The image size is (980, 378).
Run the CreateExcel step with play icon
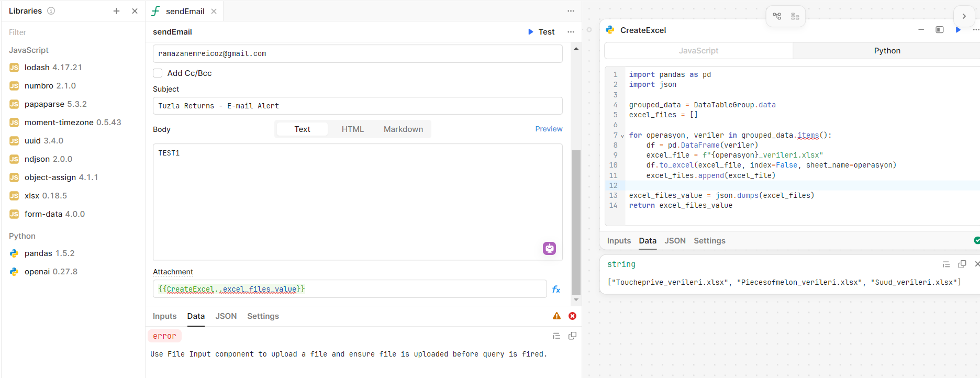coord(958,30)
